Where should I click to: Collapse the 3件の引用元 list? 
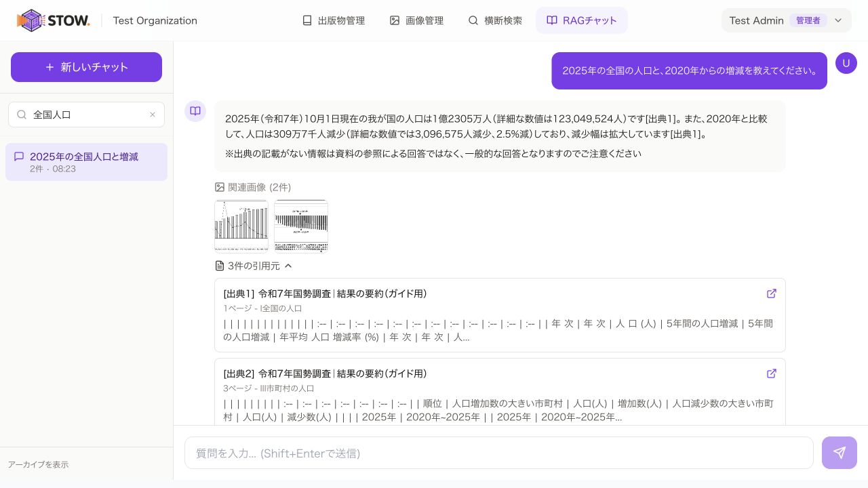[254, 266]
